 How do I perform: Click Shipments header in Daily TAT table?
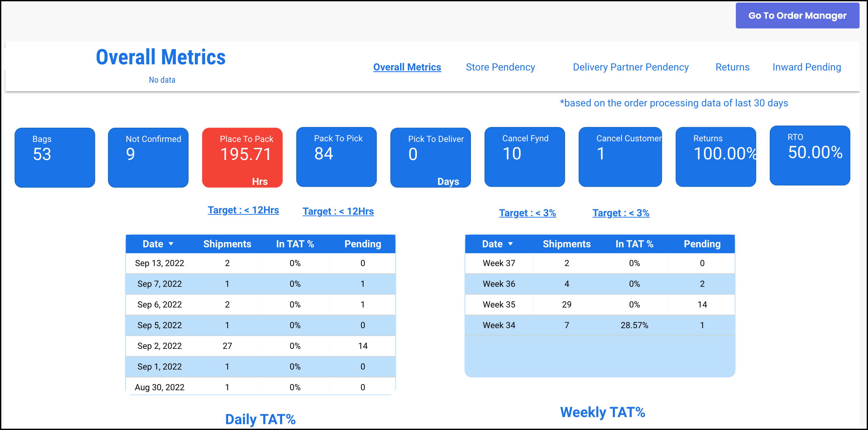(227, 244)
